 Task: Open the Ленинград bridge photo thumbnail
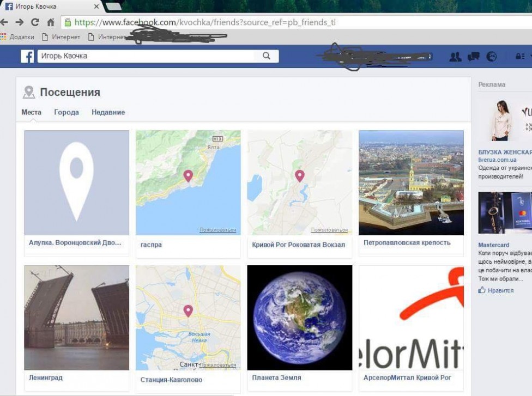(76, 318)
